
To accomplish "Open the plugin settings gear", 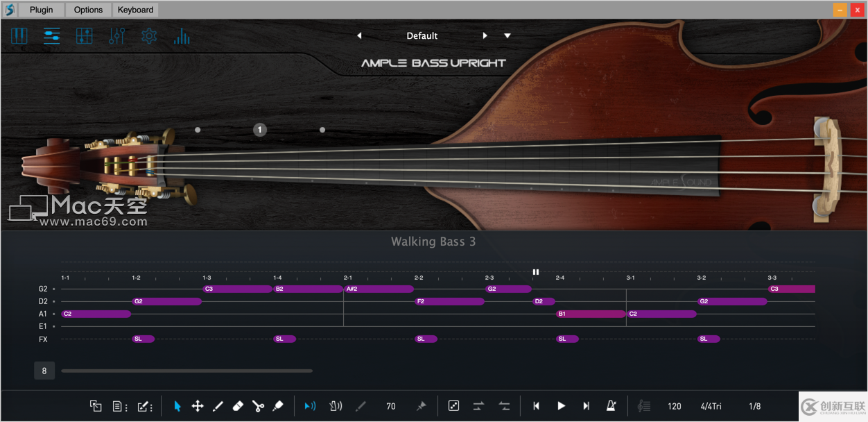I will pos(148,35).
